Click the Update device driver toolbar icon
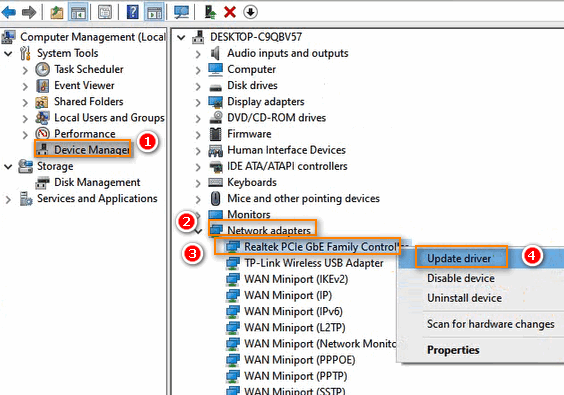 210,12
